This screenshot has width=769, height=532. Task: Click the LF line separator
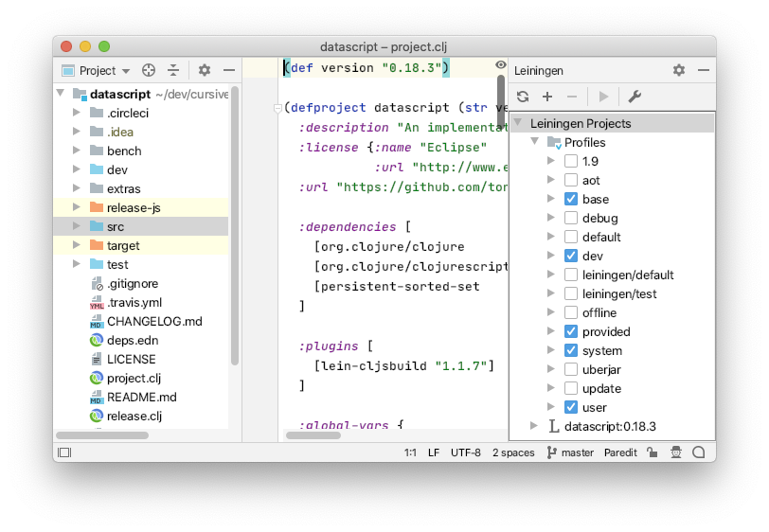[434, 452]
